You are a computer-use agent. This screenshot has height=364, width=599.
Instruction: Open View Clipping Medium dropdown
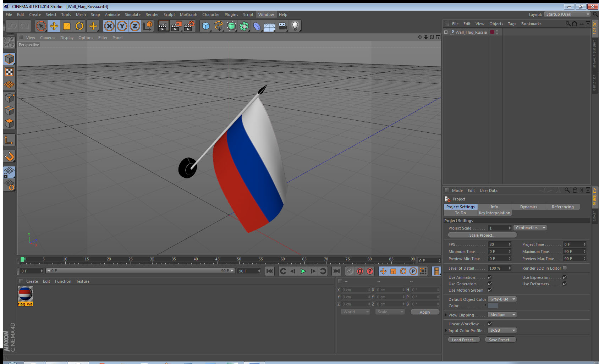click(x=502, y=315)
